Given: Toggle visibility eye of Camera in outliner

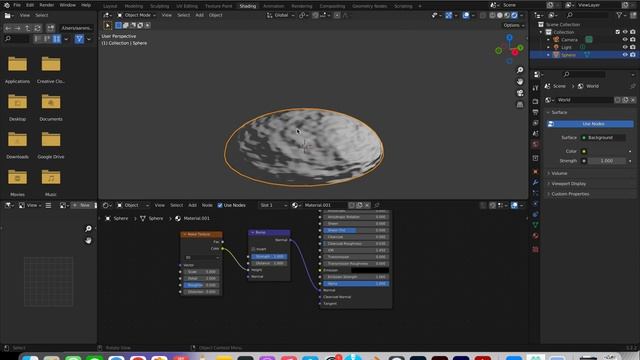Looking at the screenshot, I should pyautogui.click(x=625, y=40).
